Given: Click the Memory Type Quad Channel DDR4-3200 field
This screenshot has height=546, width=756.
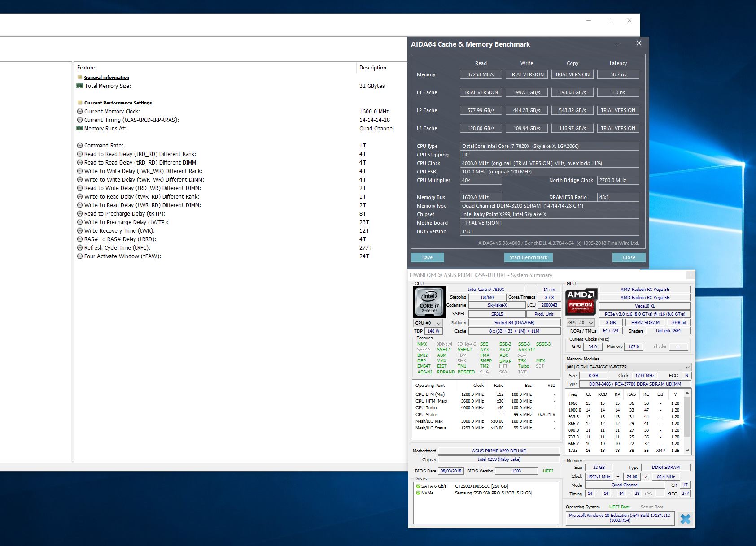Looking at the screenshot, I should tap(549, 206).
